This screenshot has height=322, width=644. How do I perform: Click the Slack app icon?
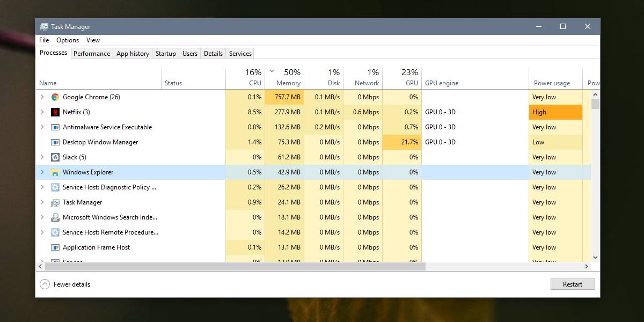pos(55,157)
